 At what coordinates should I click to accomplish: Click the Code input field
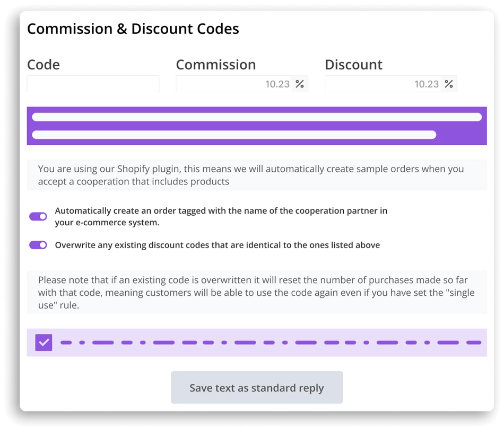[x=93, y=84]
